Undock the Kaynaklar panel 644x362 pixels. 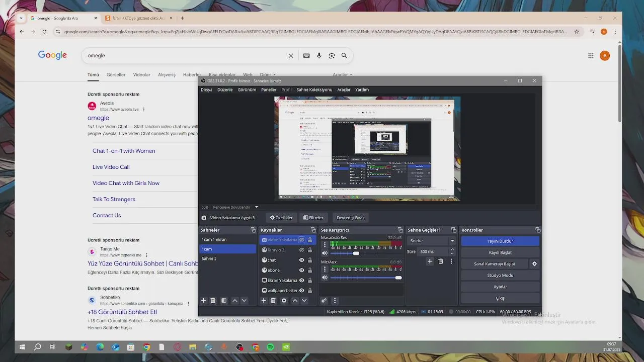(x=313, y=230)
